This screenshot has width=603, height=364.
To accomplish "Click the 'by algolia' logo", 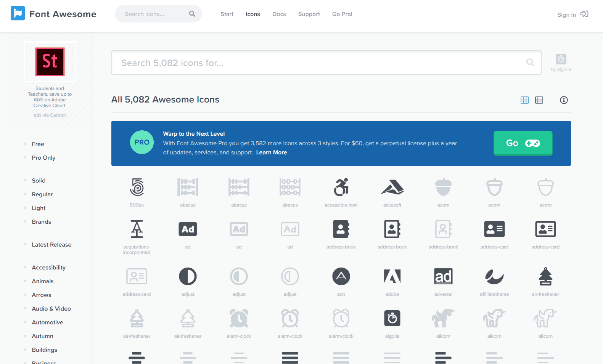I will click(561, 63).
